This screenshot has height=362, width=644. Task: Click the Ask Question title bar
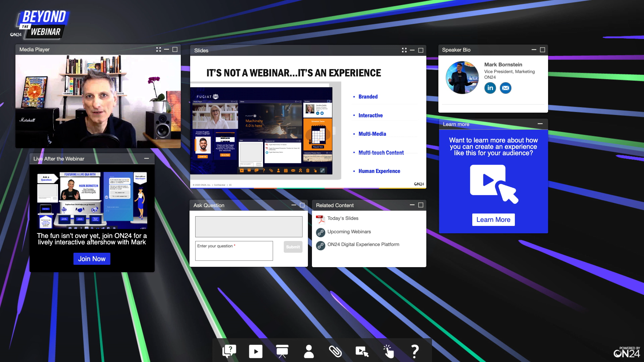pos(249,205)
